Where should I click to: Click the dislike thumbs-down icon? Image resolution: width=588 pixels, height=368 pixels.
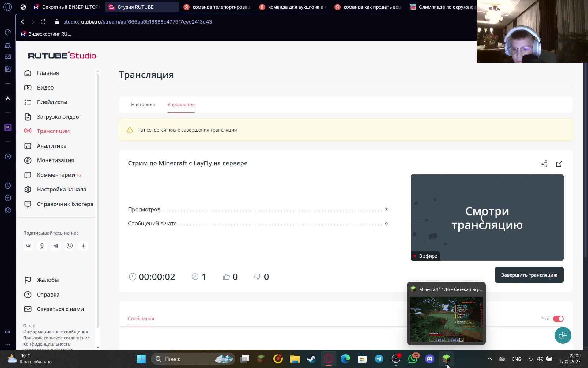(258, 277)
